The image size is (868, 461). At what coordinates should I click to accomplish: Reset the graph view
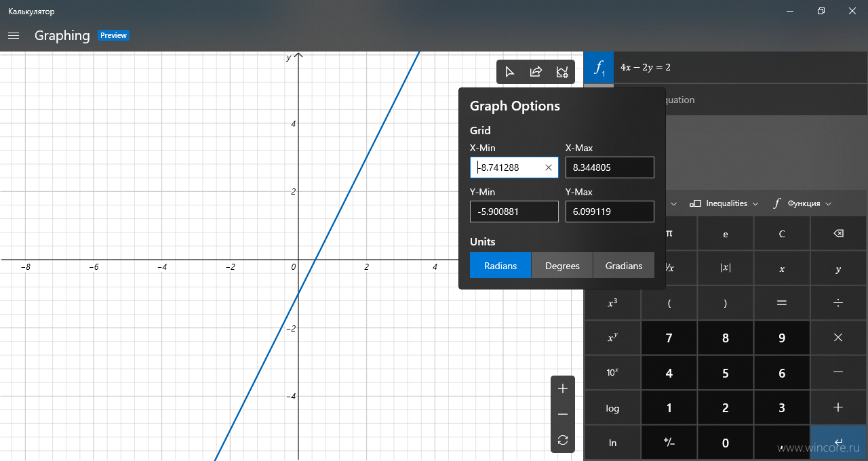pos(562,440)
